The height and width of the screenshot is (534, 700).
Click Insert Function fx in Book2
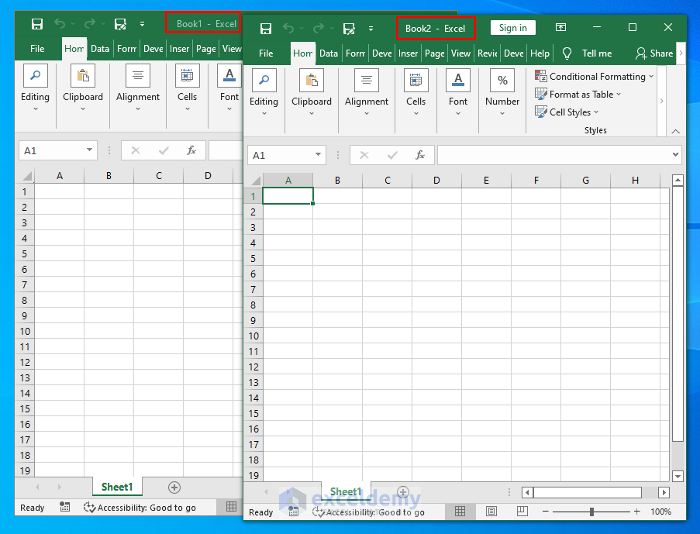[420, 155]
